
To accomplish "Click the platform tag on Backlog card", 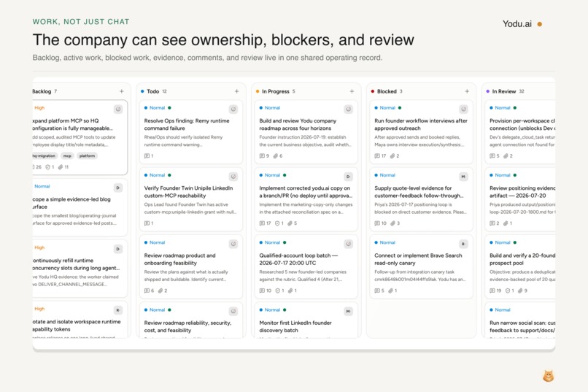I will point(87,155).
